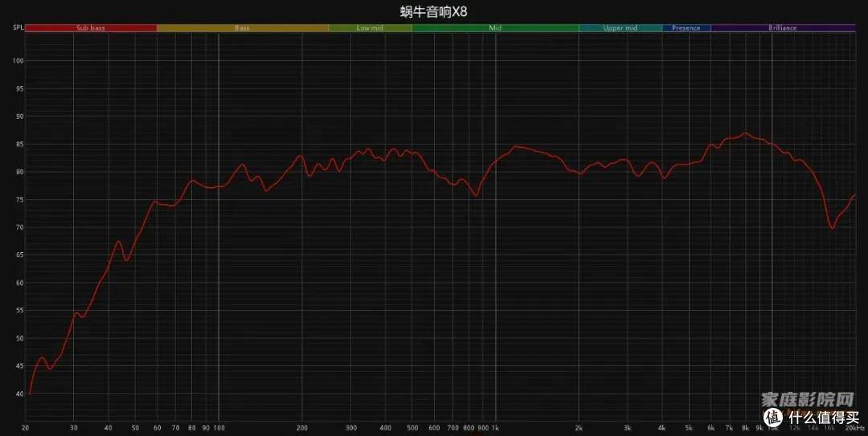Click the 600 label on frequency axis

pyautogui.click(x=434, y=428)
